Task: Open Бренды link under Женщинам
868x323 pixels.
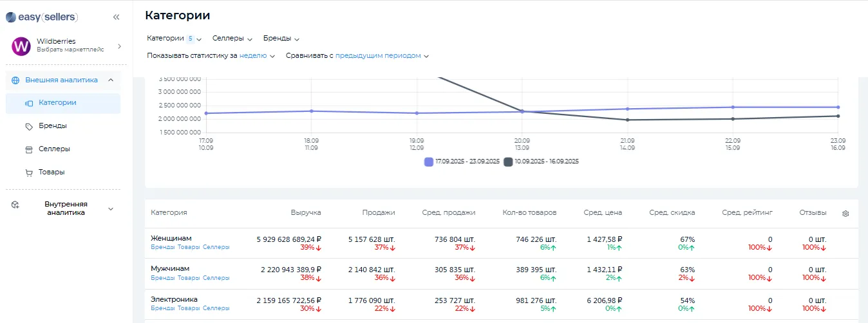Action: coord(162,247)
